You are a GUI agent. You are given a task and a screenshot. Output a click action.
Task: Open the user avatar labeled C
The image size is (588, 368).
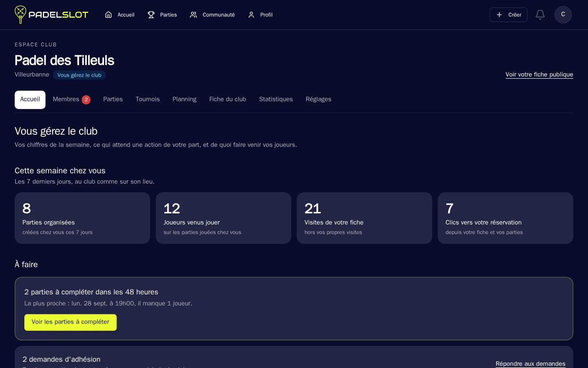(563, 15)
